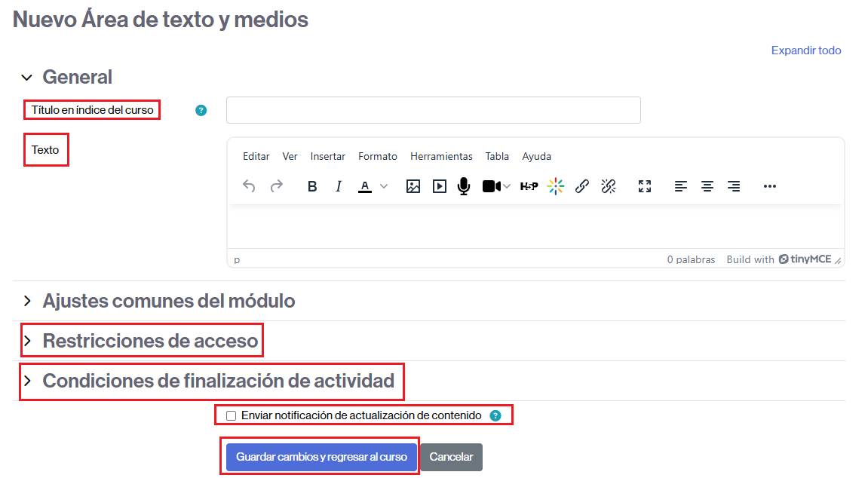The image size is (868, 478).
Task: Open the Insertar menu
Action: click(x=328, y=157)
